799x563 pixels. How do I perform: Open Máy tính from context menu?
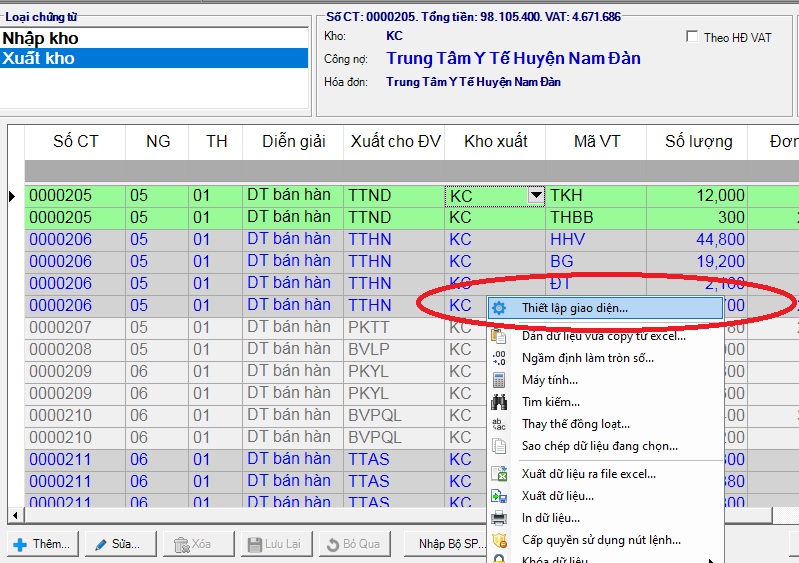point(605,380)
